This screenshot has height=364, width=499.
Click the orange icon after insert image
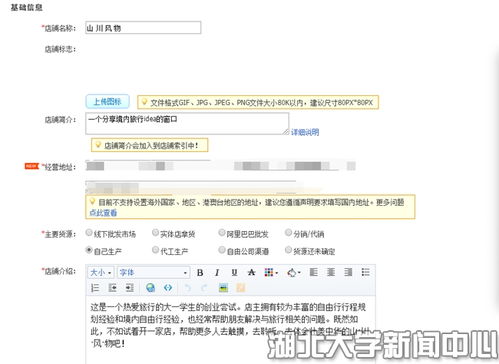tap(241, 288)
